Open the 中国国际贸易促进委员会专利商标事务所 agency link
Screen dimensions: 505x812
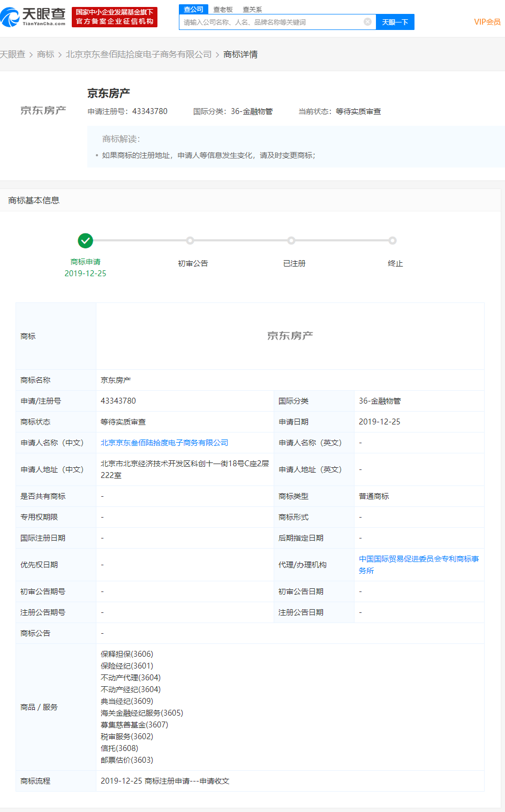pyautogui.click(x=418, y=564)
